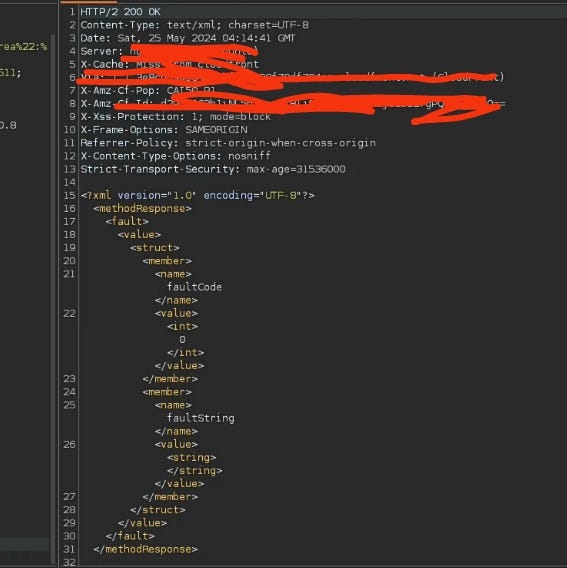Click the closing string tag
This screenshot has width=567, height=568.
[195, 470]
